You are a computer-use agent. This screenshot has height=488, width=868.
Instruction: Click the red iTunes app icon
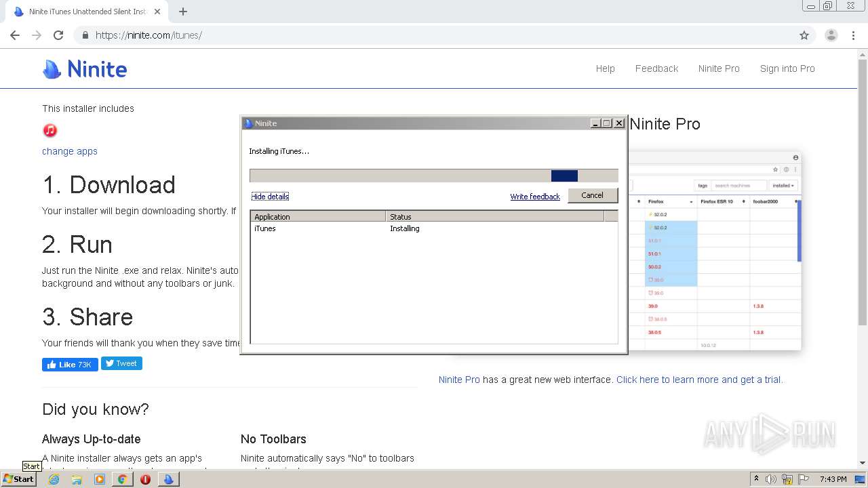(50, 130)
